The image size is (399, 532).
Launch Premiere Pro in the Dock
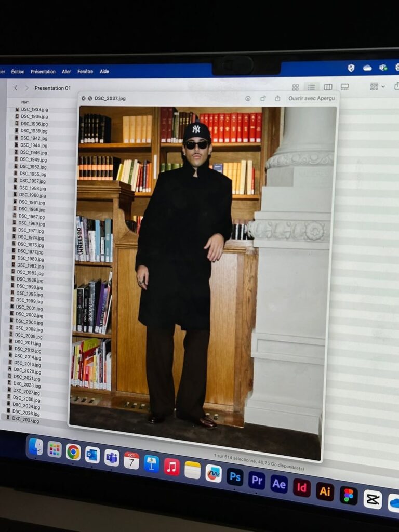(257, 480)
